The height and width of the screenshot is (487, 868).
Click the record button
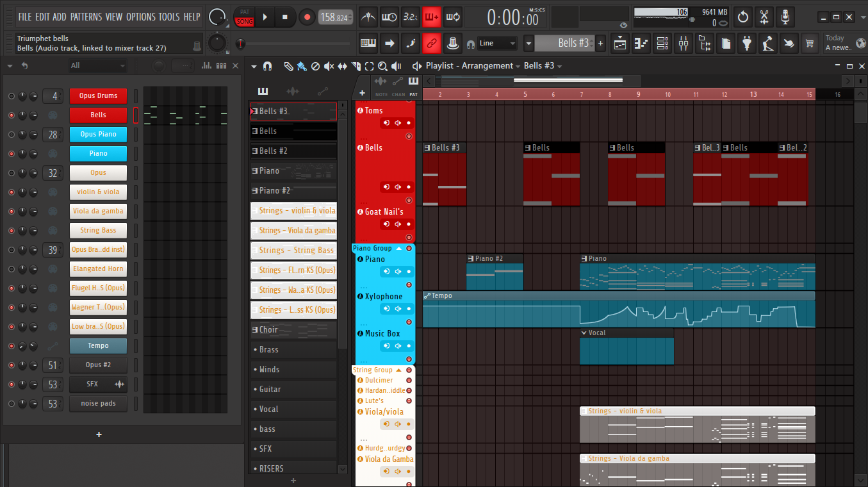[306, 17]
